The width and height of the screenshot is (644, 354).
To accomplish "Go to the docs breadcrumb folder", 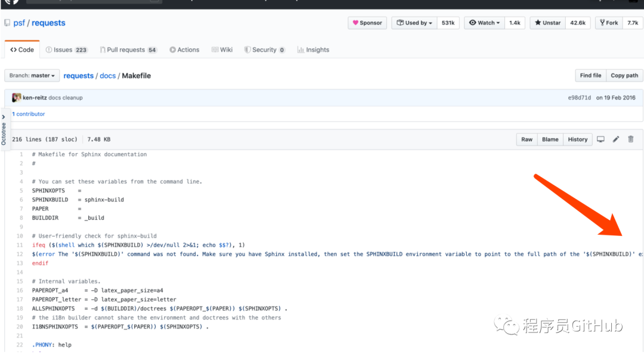I will [107, 76].
